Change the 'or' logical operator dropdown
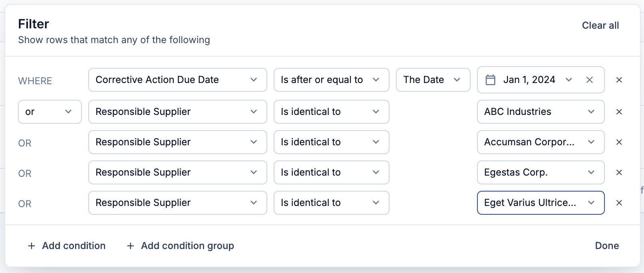 [50, 112]
